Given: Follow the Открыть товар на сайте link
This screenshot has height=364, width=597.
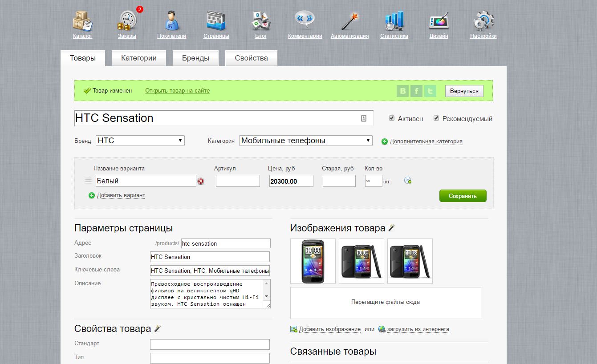Looking at the screenshot, I should (x=177, y=91).
